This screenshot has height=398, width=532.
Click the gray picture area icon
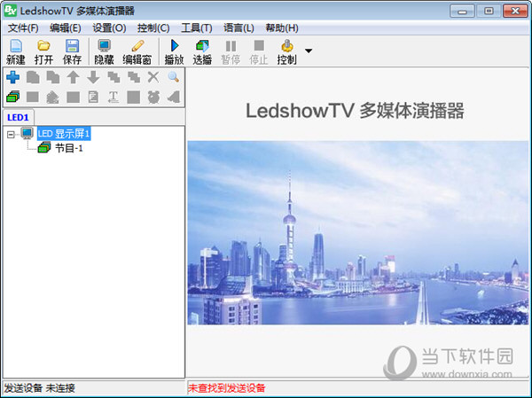52,98
